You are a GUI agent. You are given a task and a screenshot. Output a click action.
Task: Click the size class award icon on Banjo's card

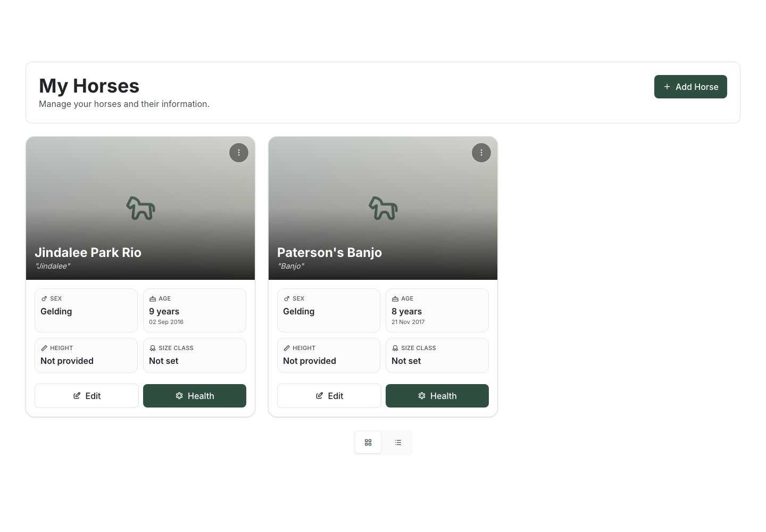tap(395, 348)
